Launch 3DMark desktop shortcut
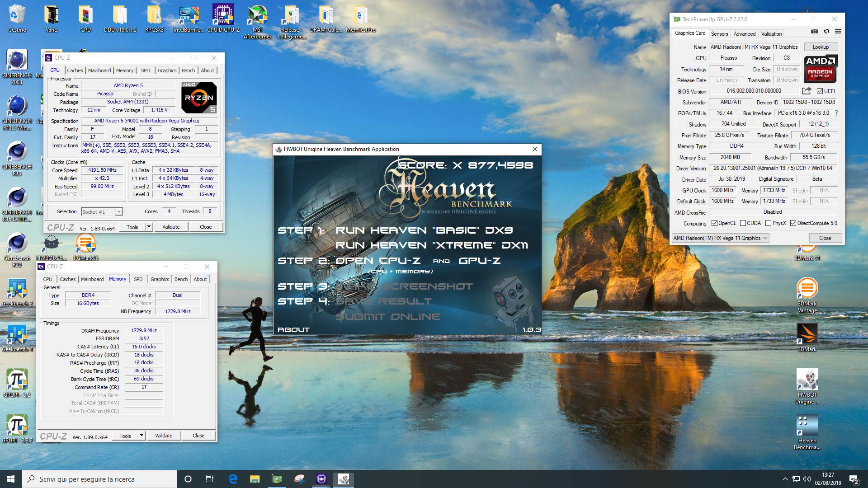The image size is (868, 488). pos(807,338)
